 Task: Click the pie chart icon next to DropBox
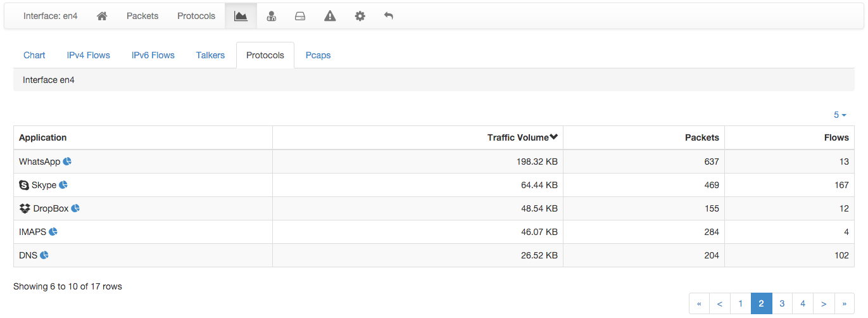click(x=75, y=208)
